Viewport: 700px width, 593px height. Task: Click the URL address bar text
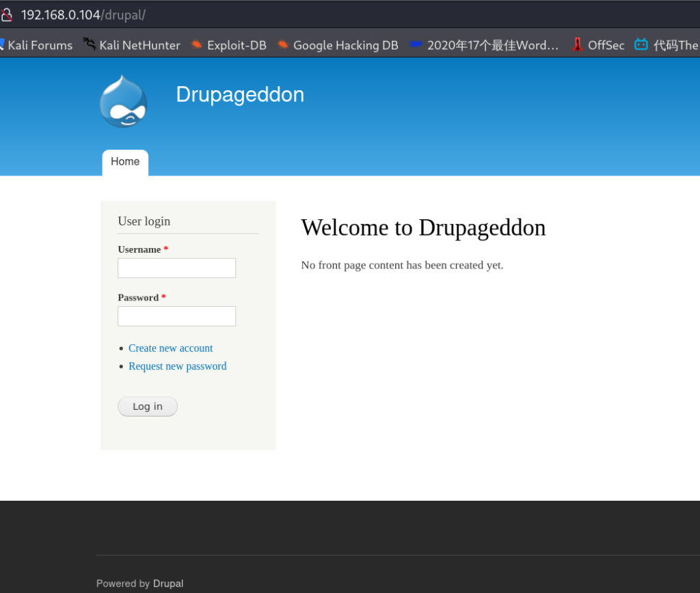[x=83, y=15]
